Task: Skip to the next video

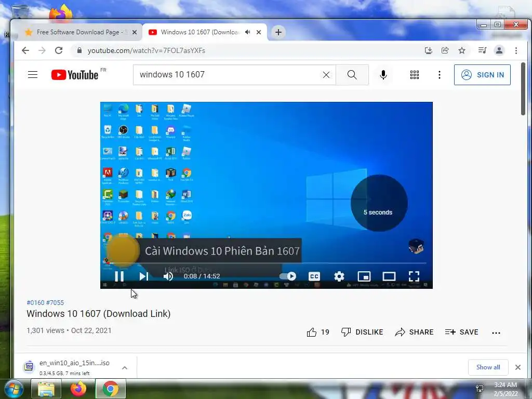Action: (144, 276)
